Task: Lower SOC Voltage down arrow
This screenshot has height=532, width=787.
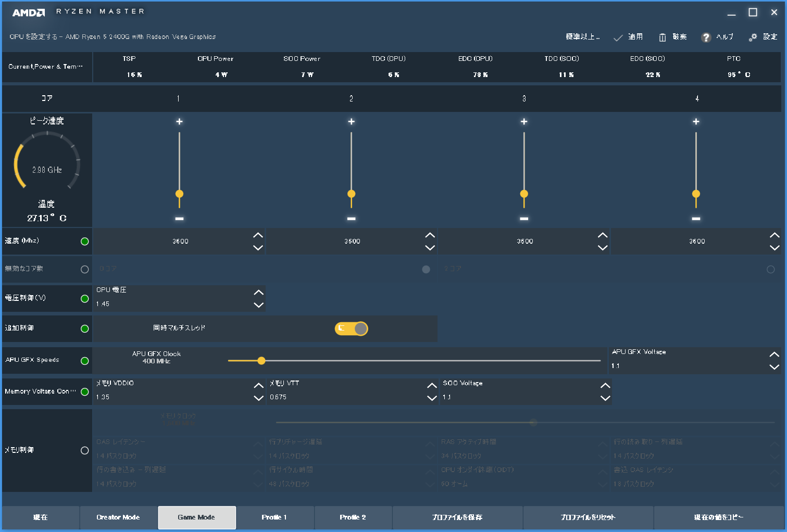Action: coord(605,398)
